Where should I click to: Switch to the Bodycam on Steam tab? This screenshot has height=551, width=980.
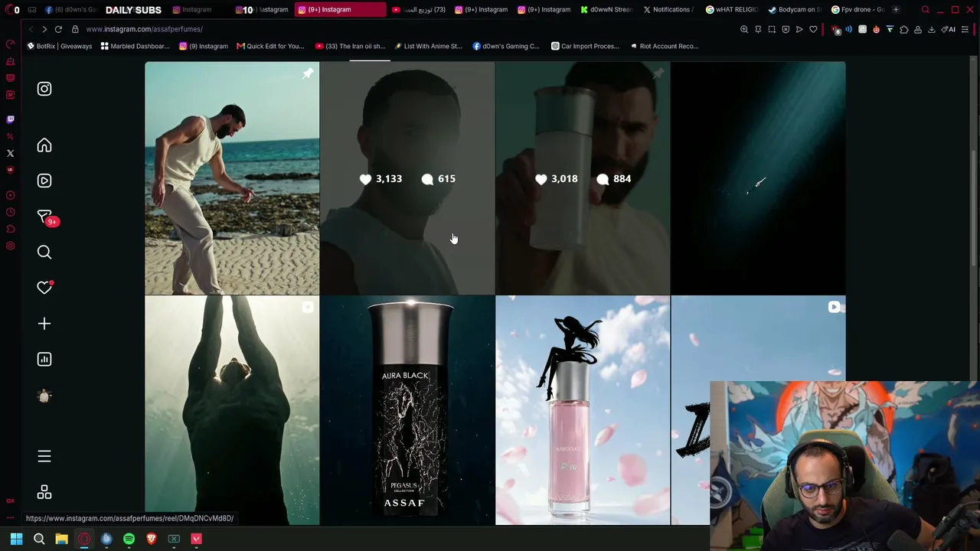click(x=794, y=10)
